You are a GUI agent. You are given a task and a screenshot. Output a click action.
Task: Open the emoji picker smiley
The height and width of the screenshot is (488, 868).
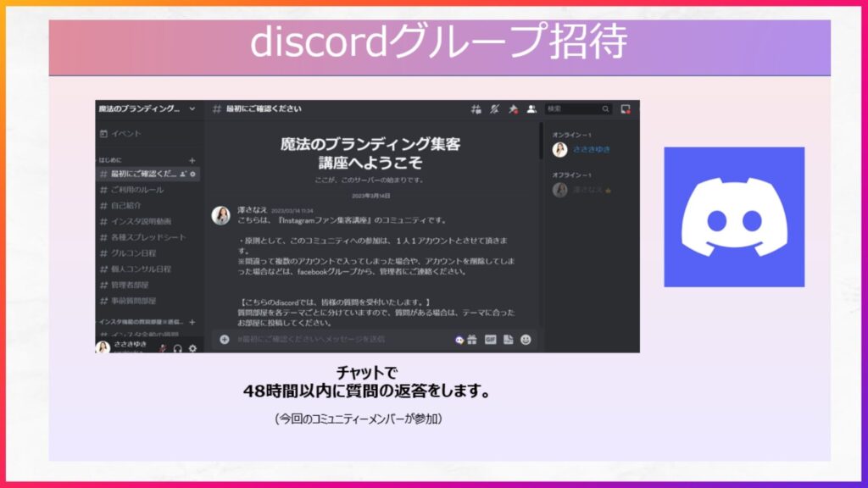[526, 339]
